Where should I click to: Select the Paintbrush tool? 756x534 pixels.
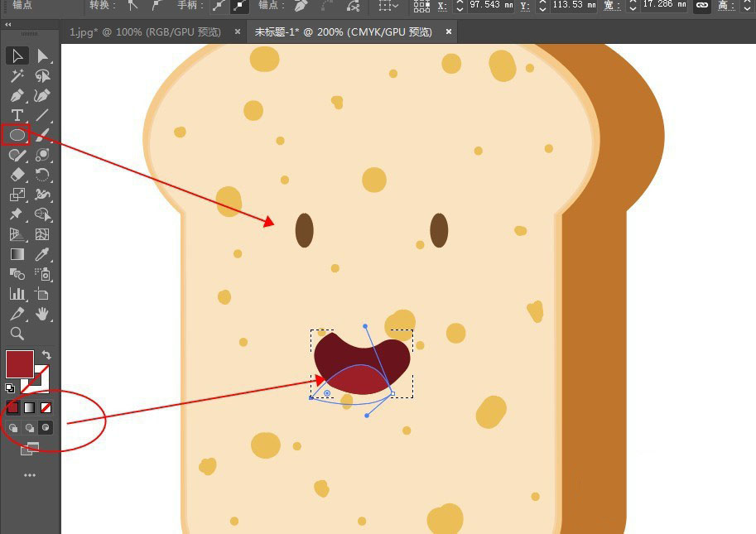pyautogui.click(x=42, y=135)
